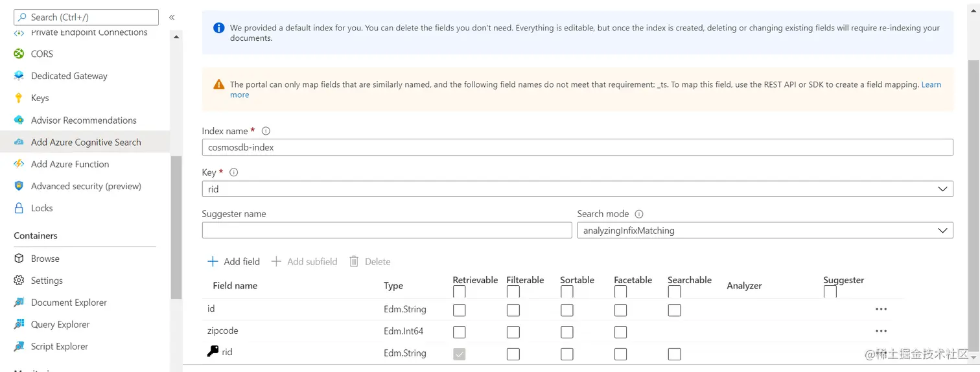The width and height of the screenshot is (980, 372).
Task: Click the CORS icon in sidebar
Action: tap(19, 54)
